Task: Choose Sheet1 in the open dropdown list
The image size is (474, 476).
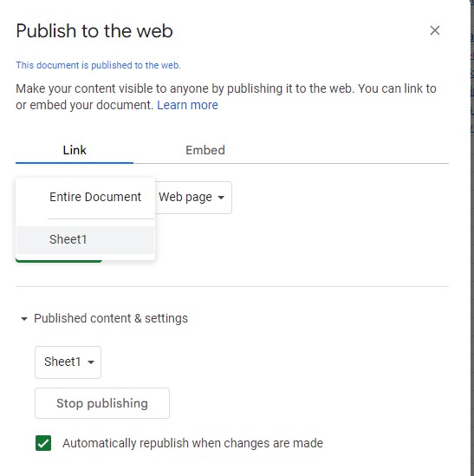Action: [x=86, y=239]
